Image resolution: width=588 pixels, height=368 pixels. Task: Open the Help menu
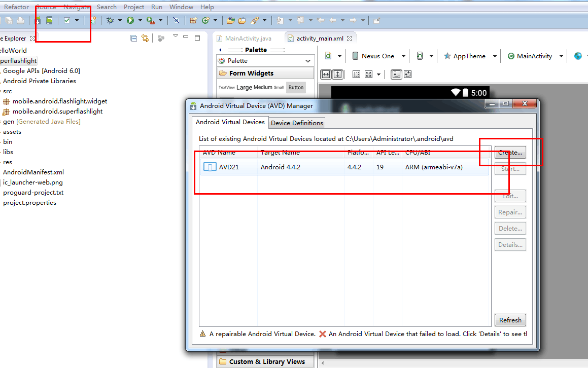coord(207,7)
